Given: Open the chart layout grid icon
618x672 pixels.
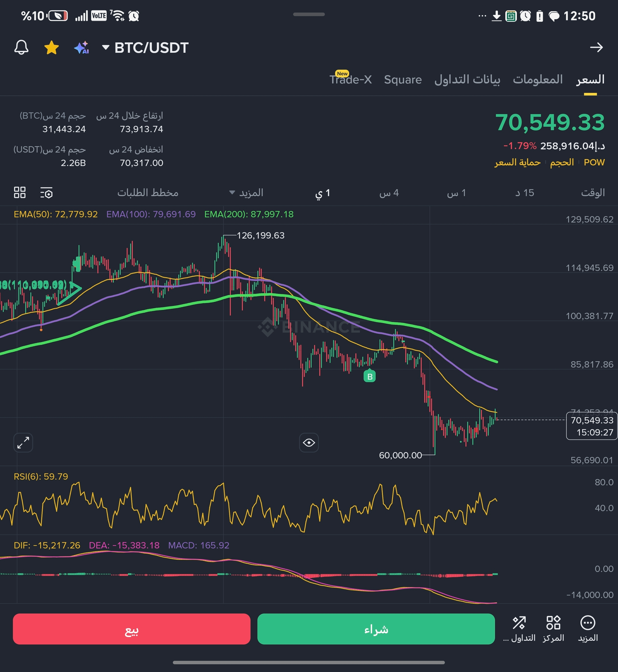Looking at the screenshot, I should click(x=20, y=193).
